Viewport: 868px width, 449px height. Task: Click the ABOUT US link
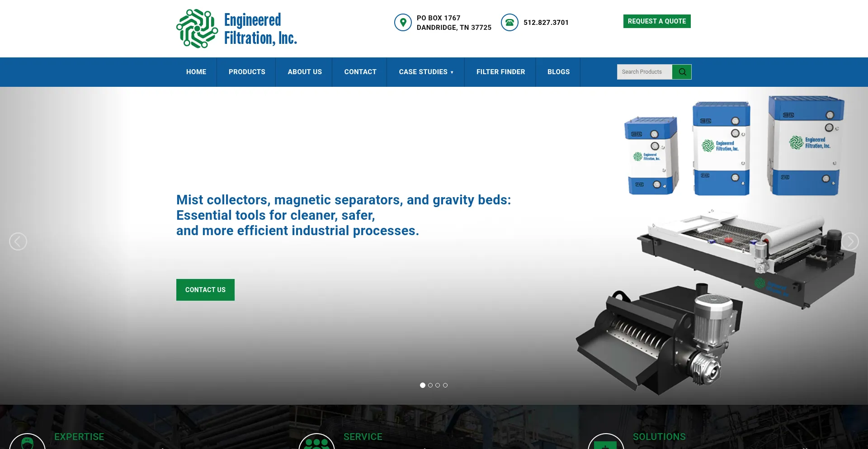point(305,71)
